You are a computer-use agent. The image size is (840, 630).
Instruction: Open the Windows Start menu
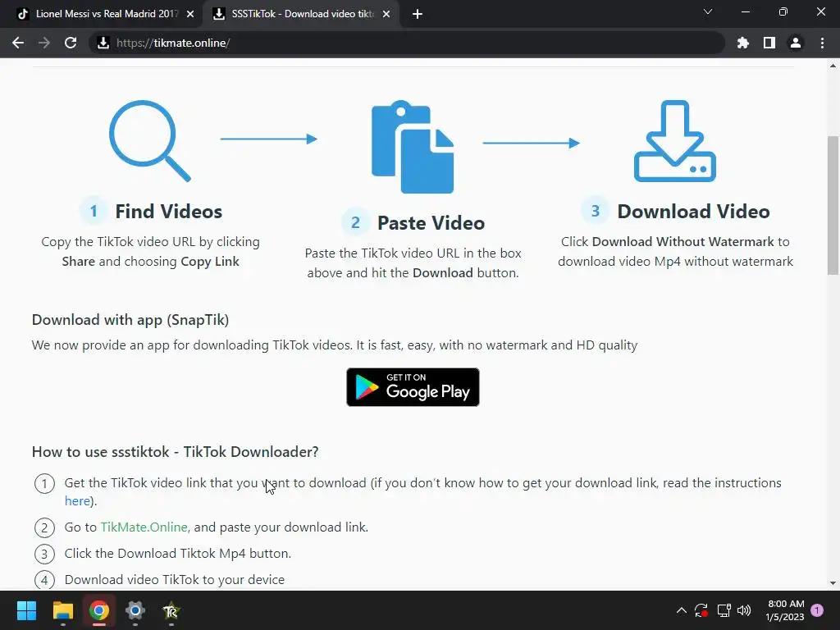pos(26,610)
